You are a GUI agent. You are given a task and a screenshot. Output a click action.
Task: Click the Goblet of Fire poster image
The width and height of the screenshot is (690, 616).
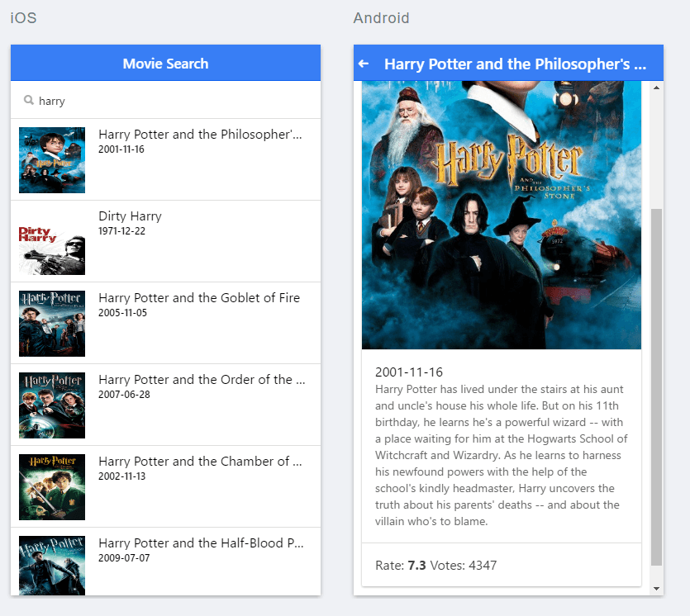point(51,322)
